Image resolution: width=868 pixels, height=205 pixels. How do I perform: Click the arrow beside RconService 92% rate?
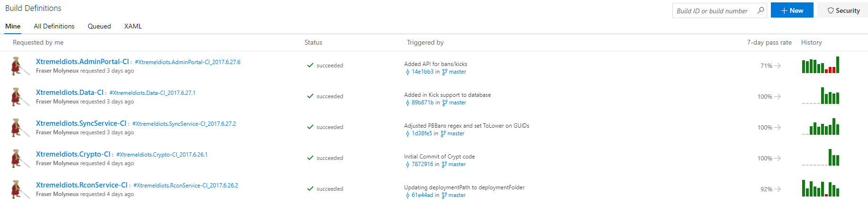point(778,189)
